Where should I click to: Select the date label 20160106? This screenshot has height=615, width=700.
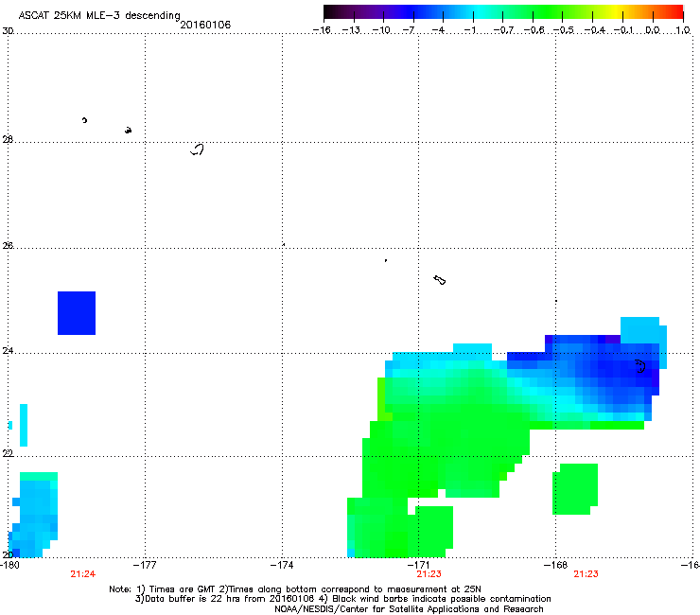[205, 25]
